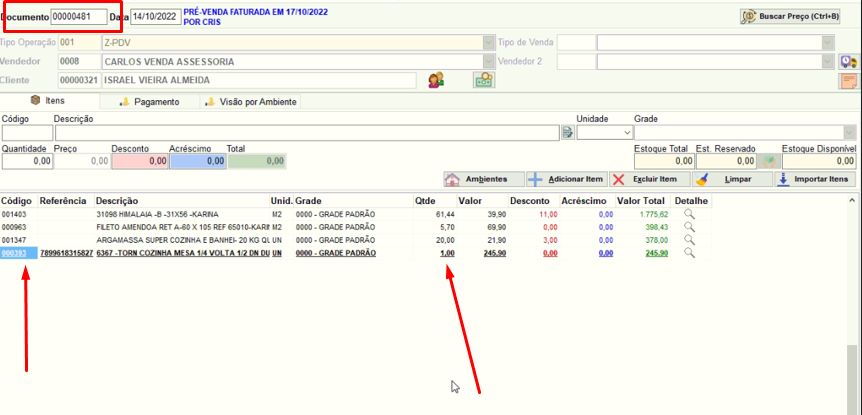Switch to the Itens tab
Image resolution: width=862 pixels, height=415 pixels.
click(49, 101)
